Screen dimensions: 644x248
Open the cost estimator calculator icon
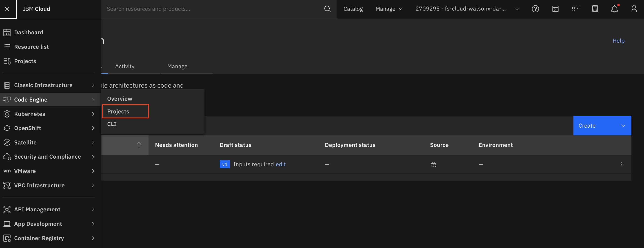[595, 9]
